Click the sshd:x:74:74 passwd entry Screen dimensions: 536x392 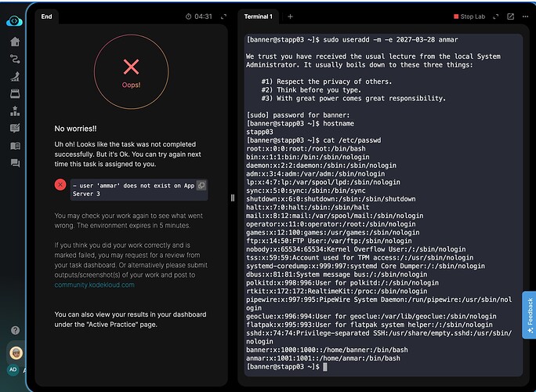pyautogui.click(x=379, y=337)
